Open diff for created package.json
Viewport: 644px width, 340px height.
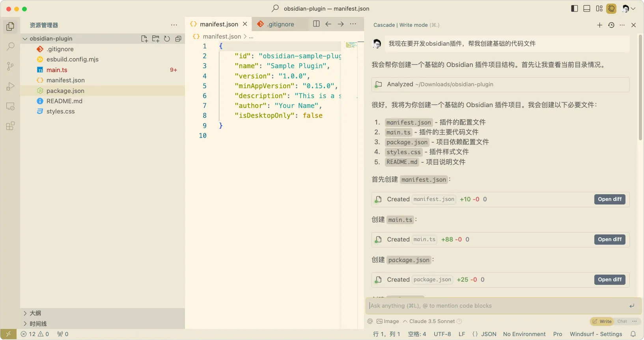coord(610,280)
